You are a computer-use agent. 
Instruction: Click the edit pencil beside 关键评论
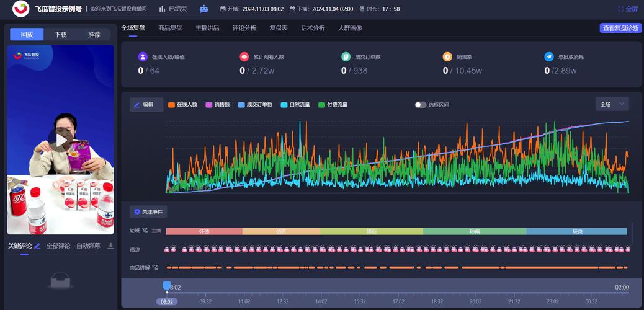(x=37, y=246)
